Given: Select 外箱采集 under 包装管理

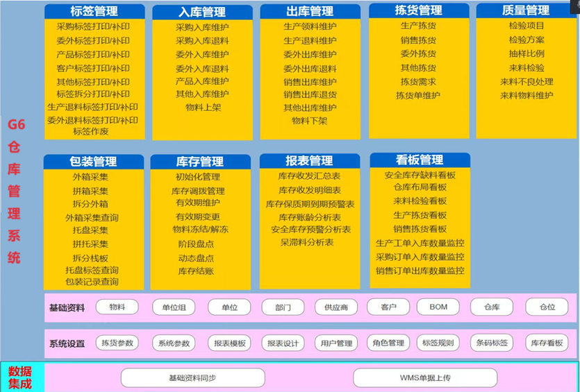Looking at the screenshot, I should [90, 177].
